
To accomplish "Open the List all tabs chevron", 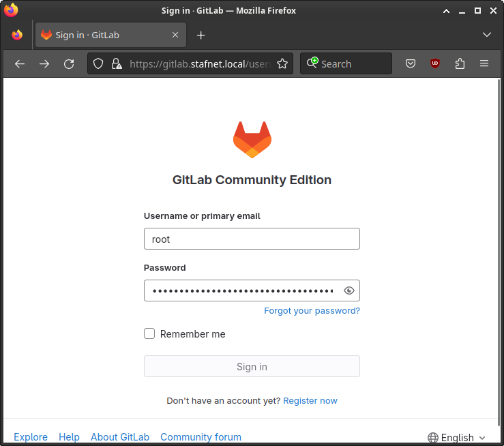I will pos(487,35).
